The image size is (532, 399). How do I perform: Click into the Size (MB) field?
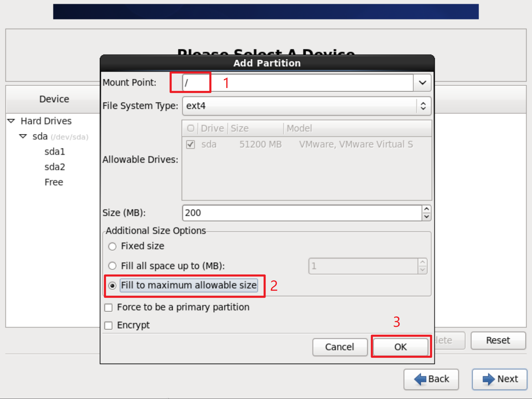[x=301, y=213]
